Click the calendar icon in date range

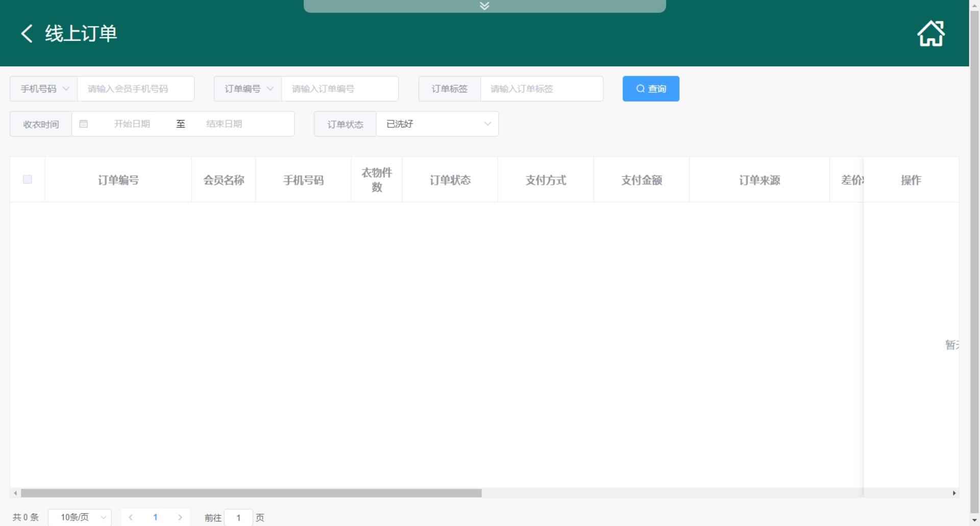84,124
